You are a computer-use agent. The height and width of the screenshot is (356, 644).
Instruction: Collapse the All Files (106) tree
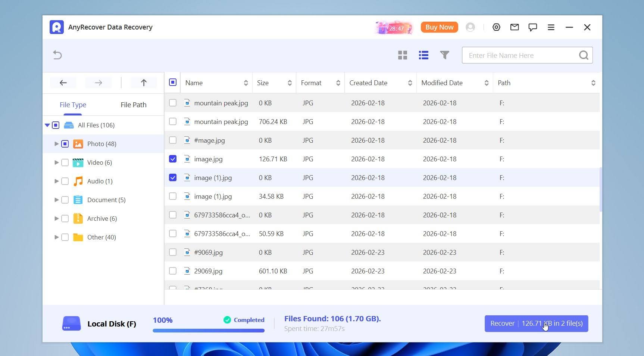(47, 125)
